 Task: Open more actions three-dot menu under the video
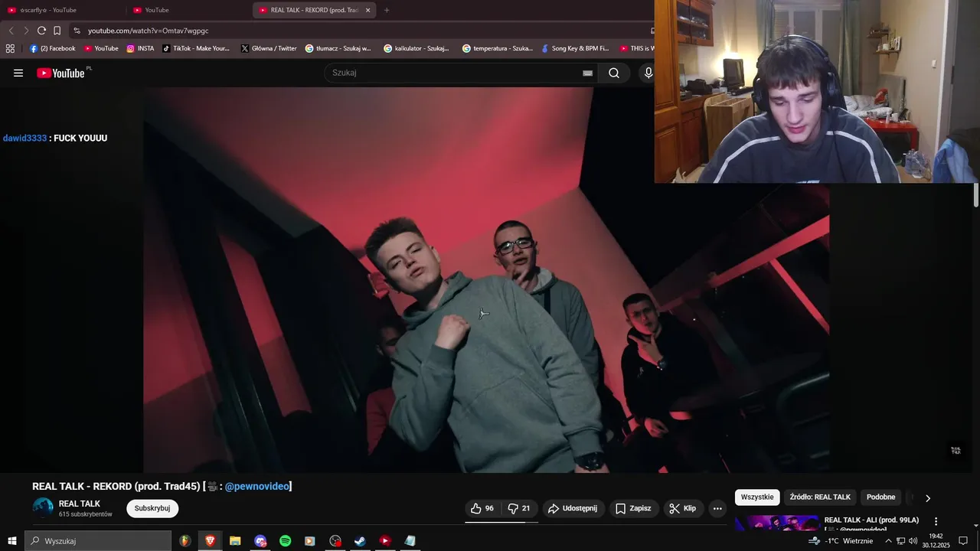pyautogui.click(x=717, y=508)
